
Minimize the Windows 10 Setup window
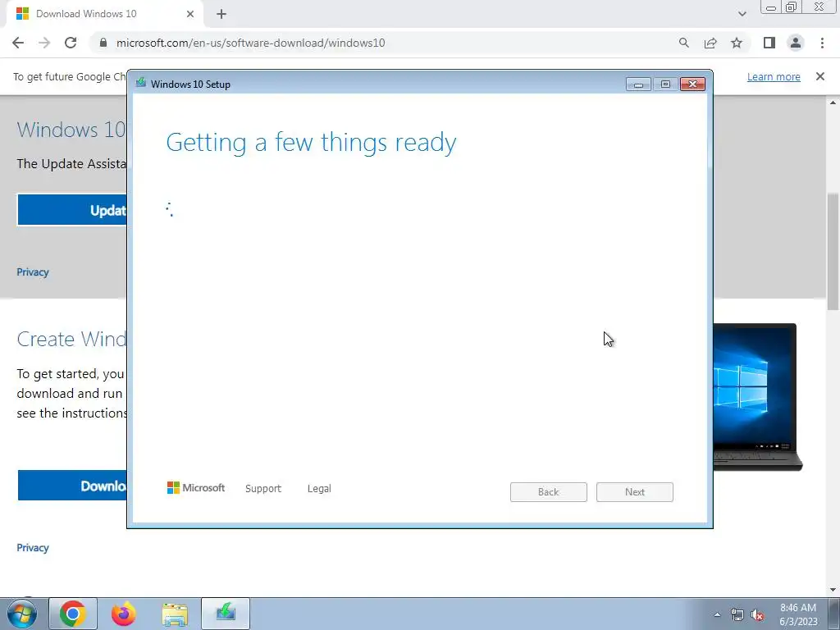click(638, 84)
